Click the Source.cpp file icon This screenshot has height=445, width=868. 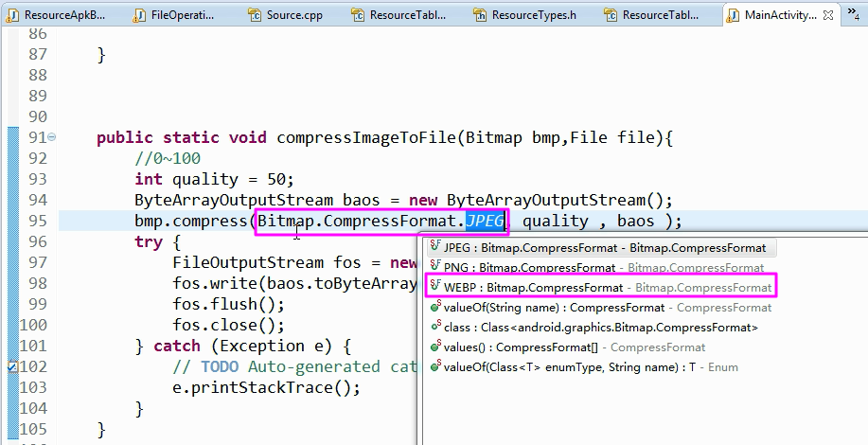[254, 15]
